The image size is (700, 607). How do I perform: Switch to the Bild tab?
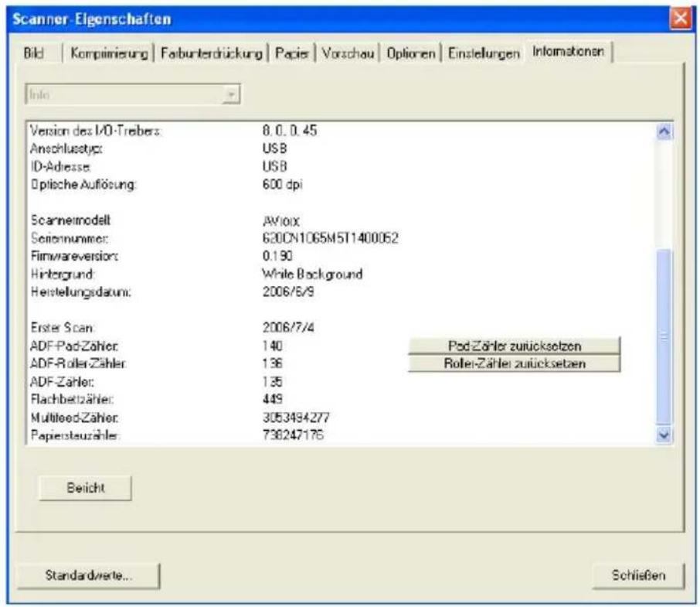33,53
